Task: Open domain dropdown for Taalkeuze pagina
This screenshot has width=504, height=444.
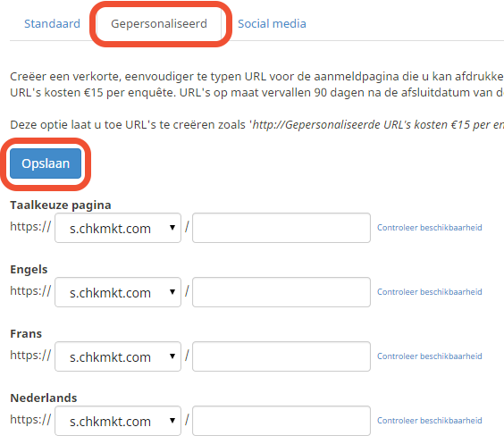Action: coord(118,228)
